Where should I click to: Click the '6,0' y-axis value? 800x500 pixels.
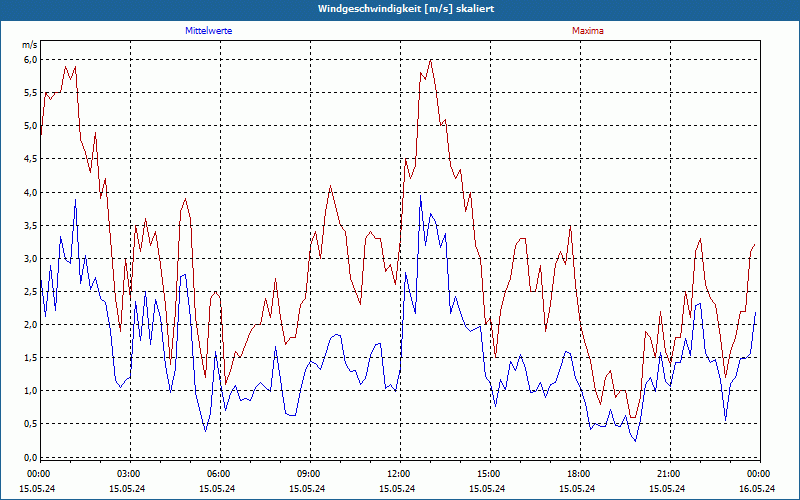30,60
